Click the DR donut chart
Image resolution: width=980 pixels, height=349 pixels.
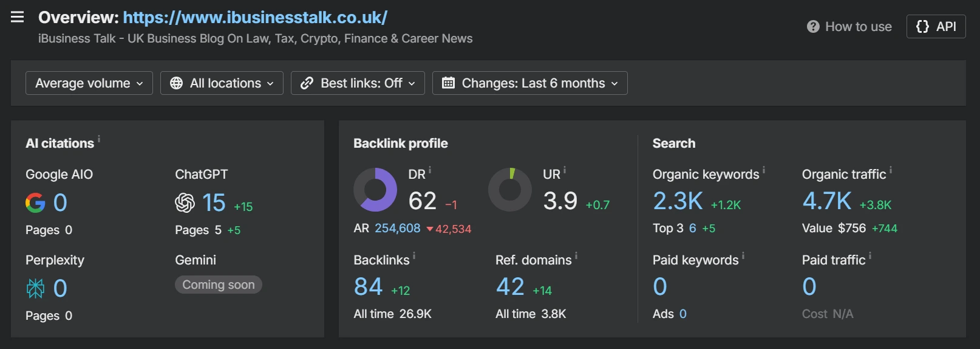pos(375,190)
